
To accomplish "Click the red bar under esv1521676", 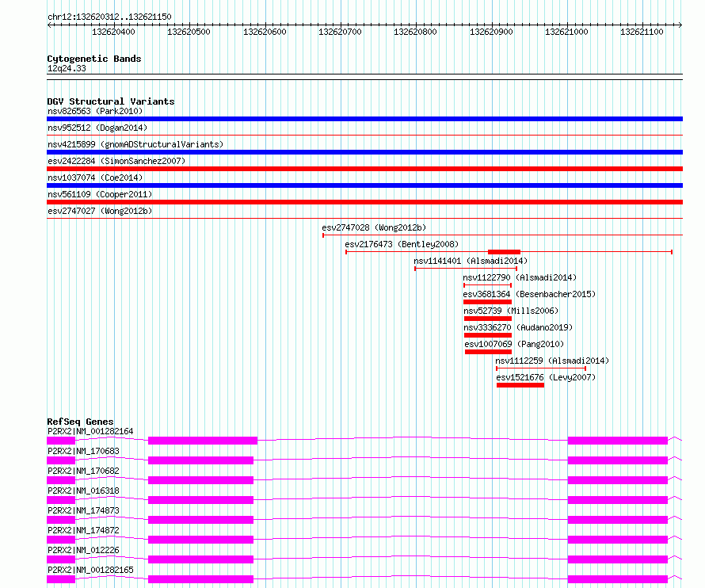I will 520,386.
